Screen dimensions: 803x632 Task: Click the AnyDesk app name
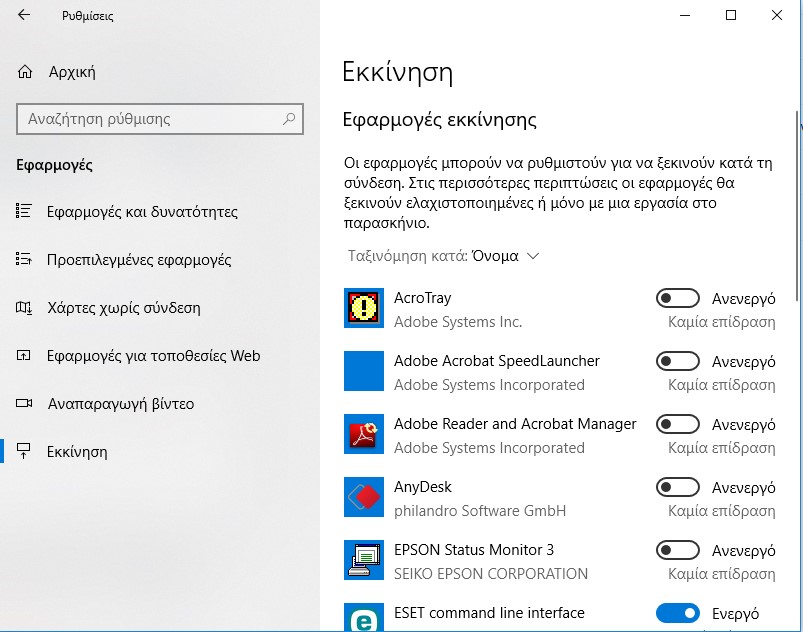422,487
